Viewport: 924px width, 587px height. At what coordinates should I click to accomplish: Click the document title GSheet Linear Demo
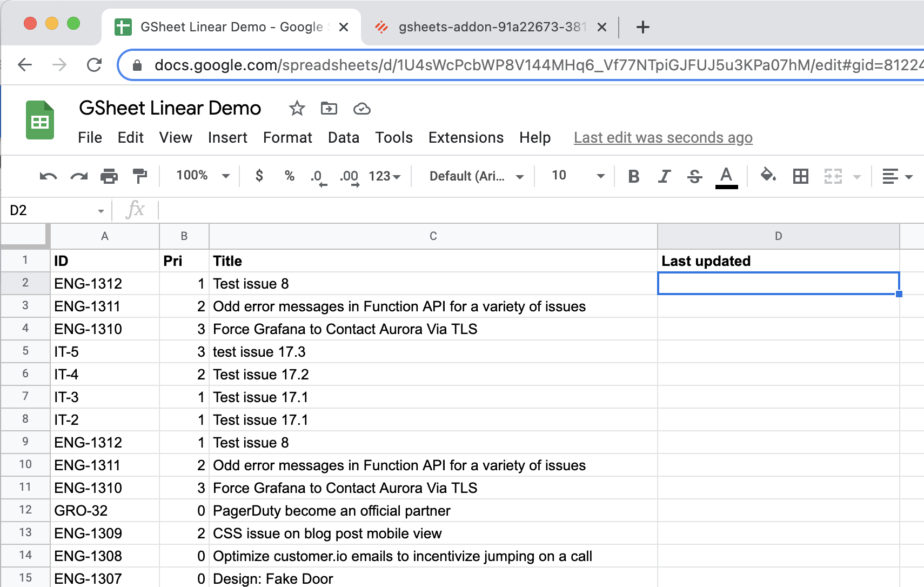coord(170,108)
